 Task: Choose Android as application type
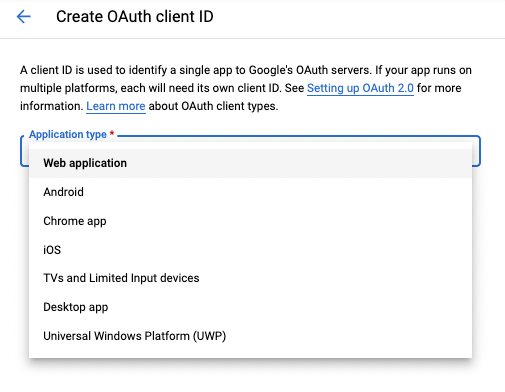250,192
